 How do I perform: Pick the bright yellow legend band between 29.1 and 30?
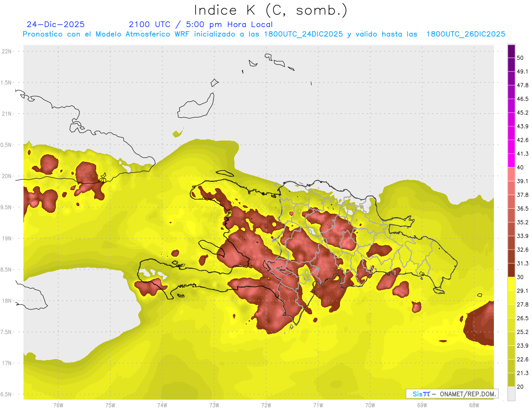pyautogui.click(x=511, y=284)
